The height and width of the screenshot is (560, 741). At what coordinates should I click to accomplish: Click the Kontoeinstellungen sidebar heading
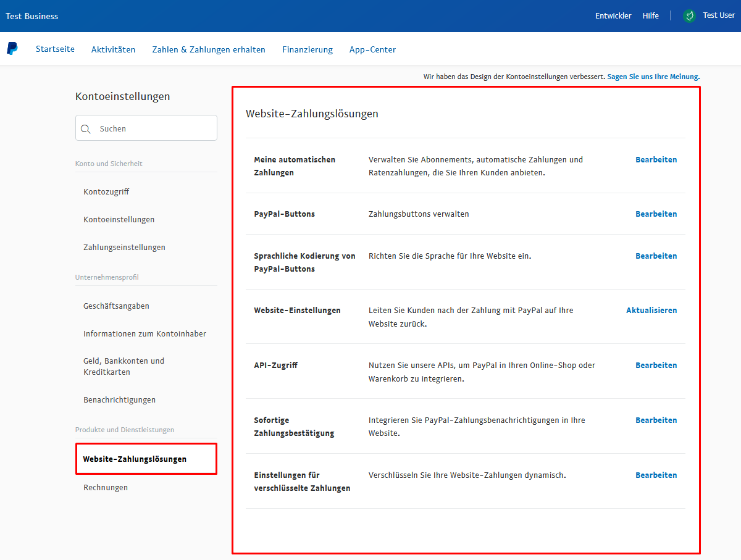click(122, 96)
